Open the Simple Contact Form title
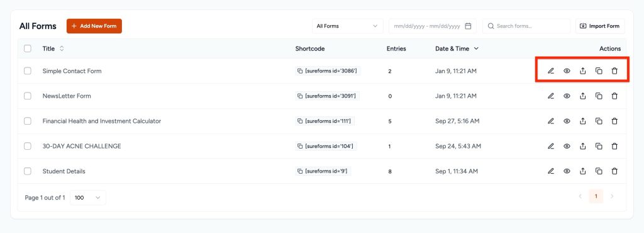644x233 pixels. 72,71
